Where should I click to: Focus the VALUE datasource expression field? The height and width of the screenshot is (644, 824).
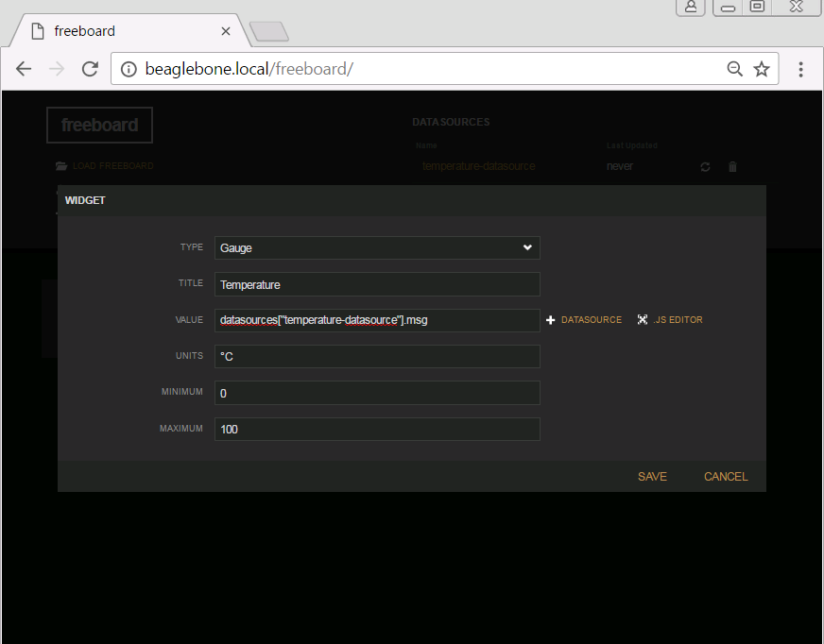377,320
